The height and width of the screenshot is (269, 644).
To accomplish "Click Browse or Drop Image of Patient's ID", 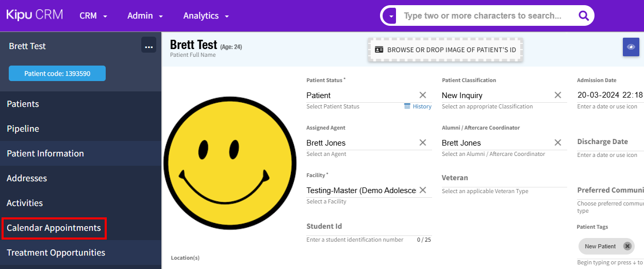I will tap(445, 50).
